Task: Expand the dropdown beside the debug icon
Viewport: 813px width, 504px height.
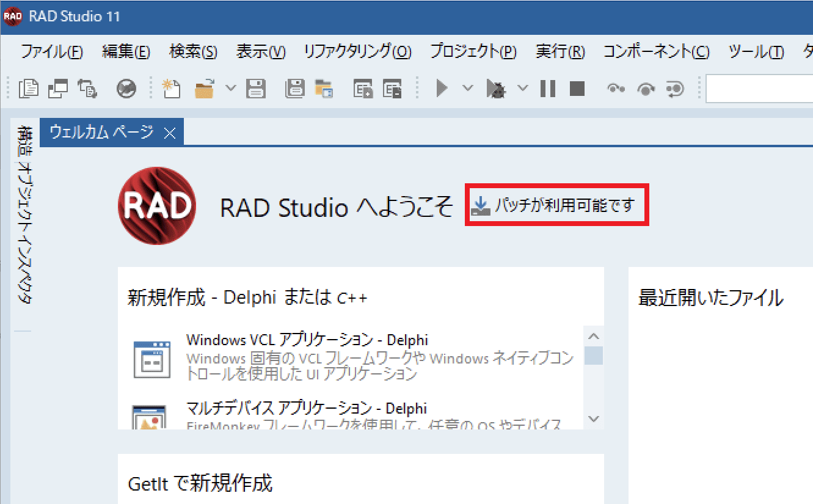Action: [x=523, y=88]
